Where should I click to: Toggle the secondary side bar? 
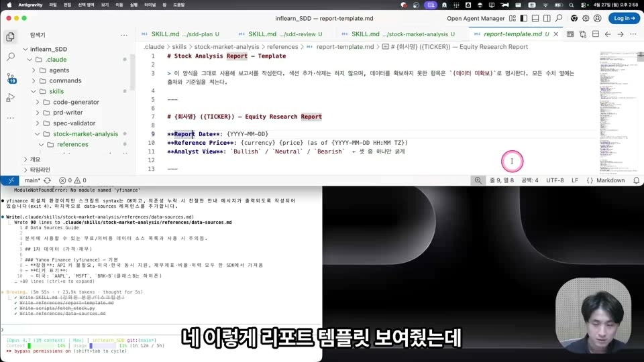pos(547,19)
